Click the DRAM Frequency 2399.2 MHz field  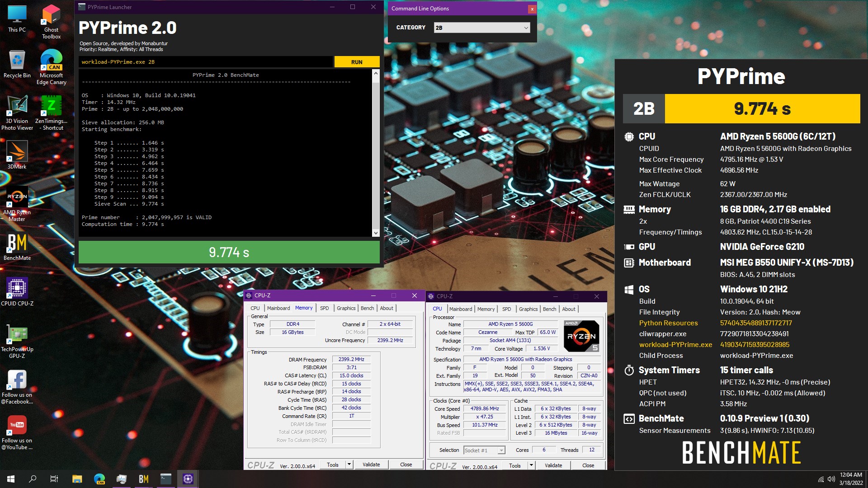pyautogui.click(x=351, y=359)
